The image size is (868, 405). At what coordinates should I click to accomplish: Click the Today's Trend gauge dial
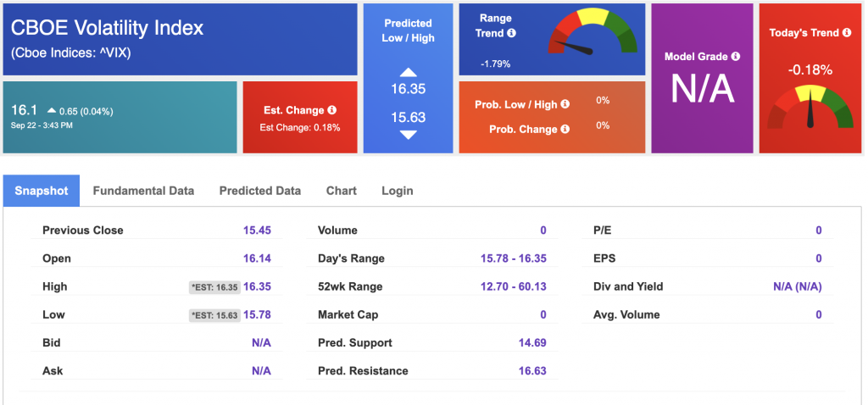[810, 108]
